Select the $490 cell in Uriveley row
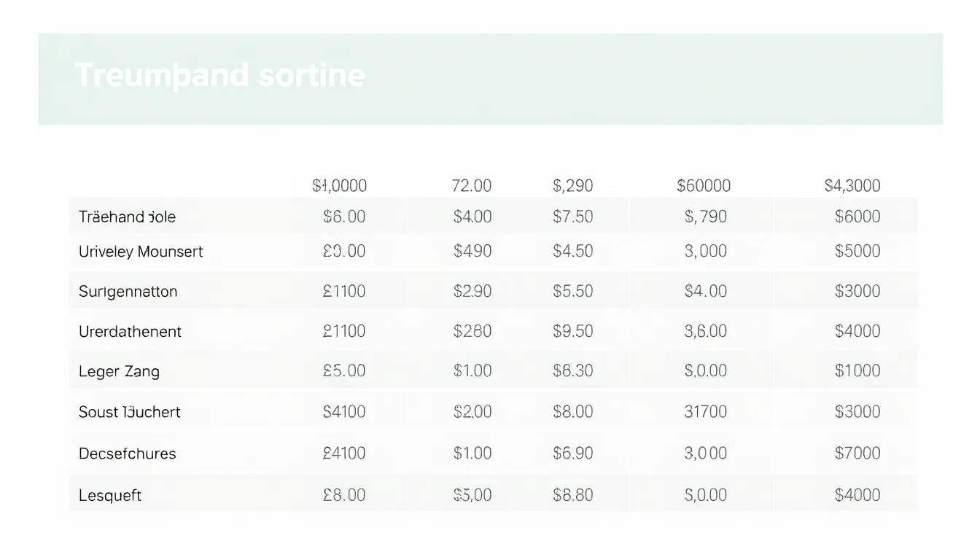This screenshot has height=560, width=980. click(472, 251)
